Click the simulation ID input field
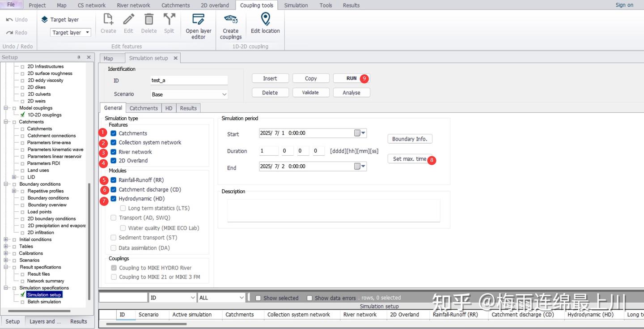The image size is (644, 329). pyautogui.click(x=189, y=81)
